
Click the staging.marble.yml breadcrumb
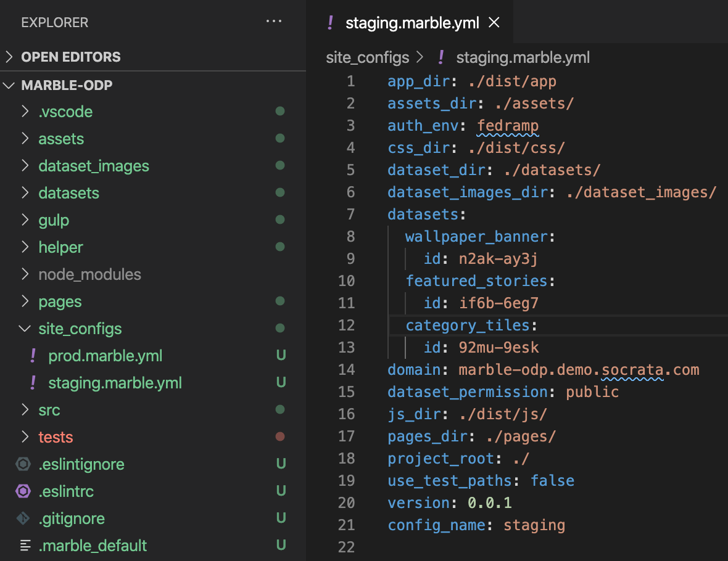point(523,57)
